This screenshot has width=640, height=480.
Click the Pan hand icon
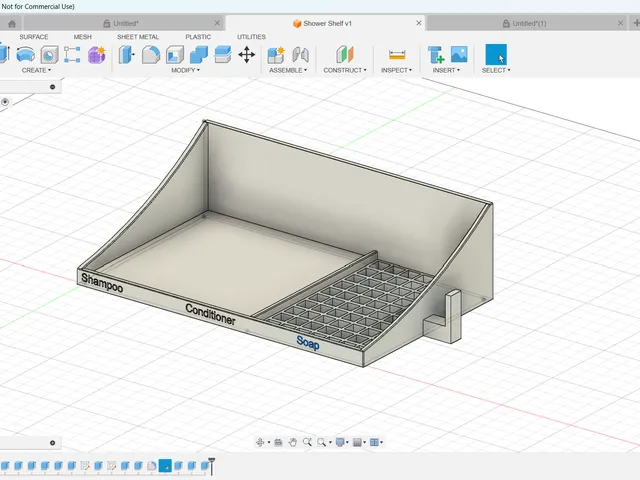click(293, 442)
